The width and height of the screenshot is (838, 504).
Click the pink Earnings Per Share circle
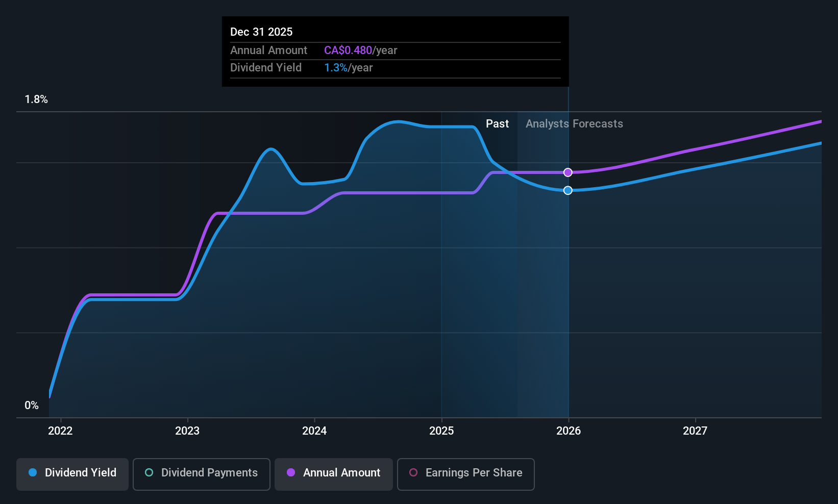[x=413, y=472]
